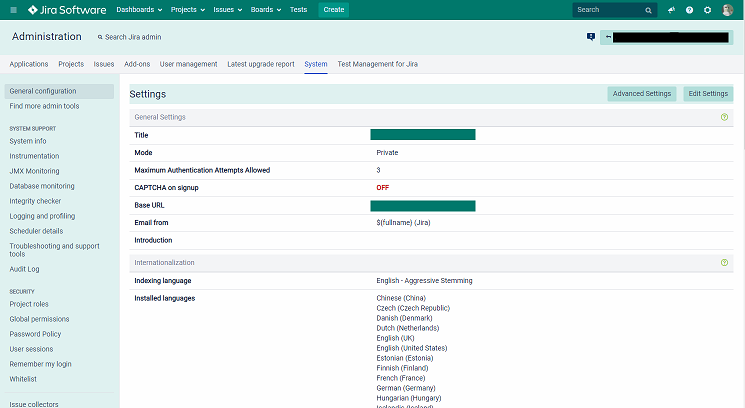Click Internationalization help icon

[724, 262]
